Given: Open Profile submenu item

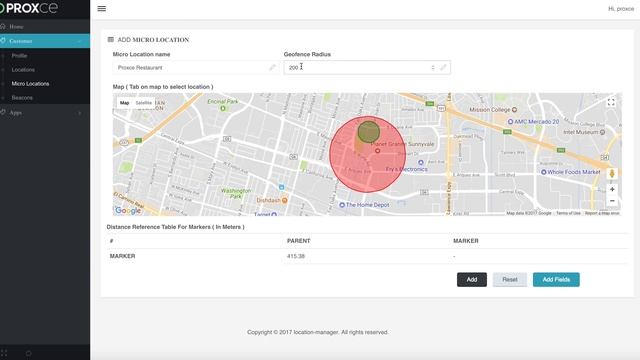Looking at the screenshot, I should (x=19, y=56).
